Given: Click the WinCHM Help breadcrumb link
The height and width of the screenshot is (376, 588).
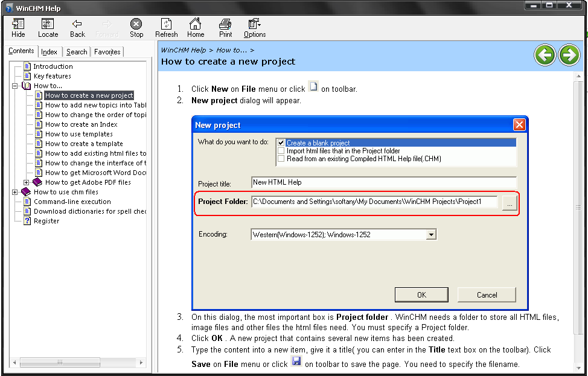Looking at the screenshot, I should [184, 50].
